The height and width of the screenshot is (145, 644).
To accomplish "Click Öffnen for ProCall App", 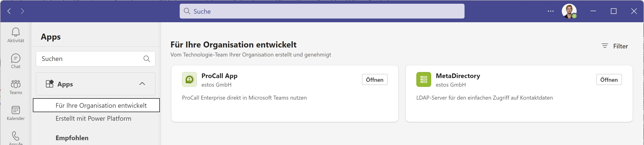I will [x=374, y=80].
